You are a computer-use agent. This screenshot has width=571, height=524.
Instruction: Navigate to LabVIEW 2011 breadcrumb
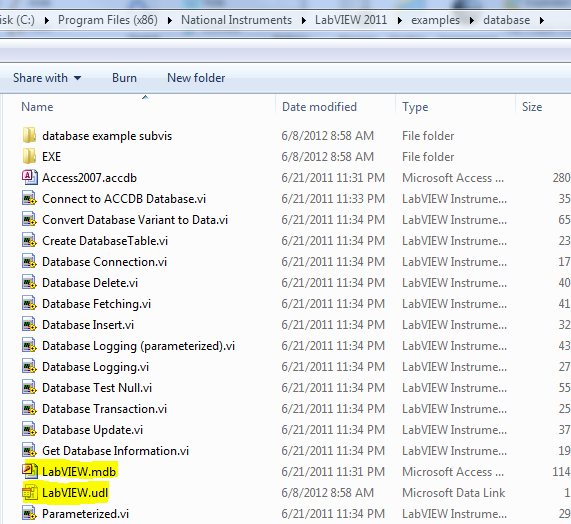(351, 20)
